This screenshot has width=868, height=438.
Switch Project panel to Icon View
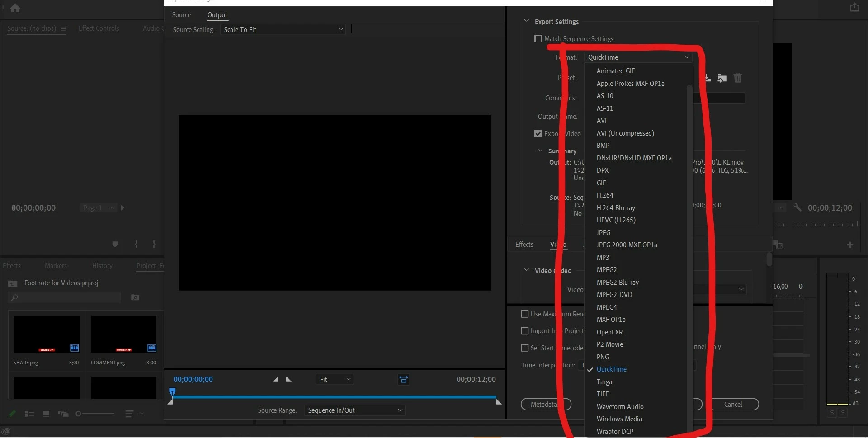coord(46,414)
